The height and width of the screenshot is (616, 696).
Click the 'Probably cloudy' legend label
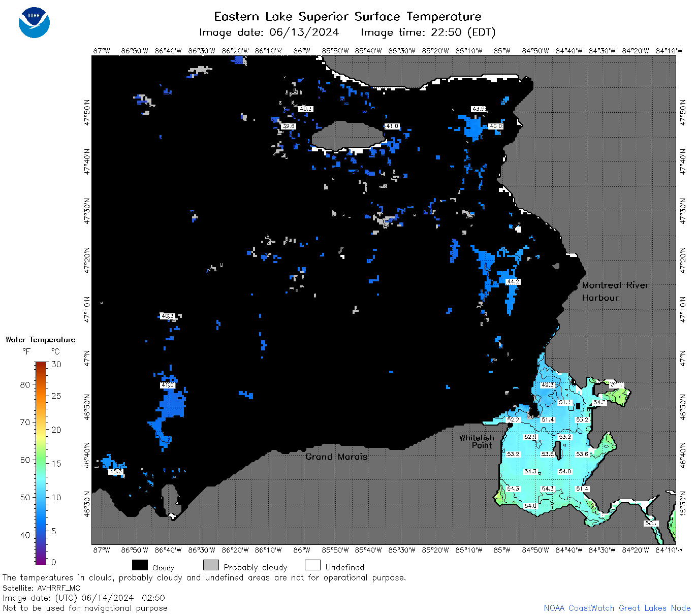coord(256,568)
